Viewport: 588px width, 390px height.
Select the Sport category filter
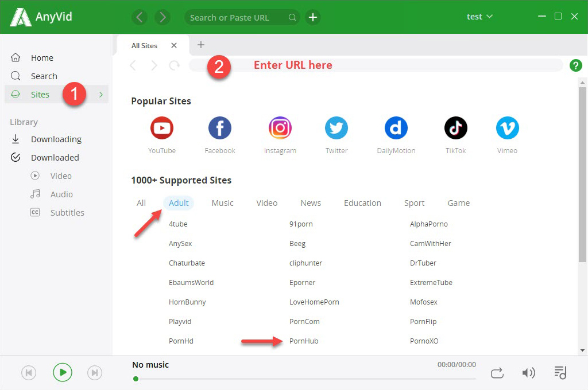[x=415, y=203]
